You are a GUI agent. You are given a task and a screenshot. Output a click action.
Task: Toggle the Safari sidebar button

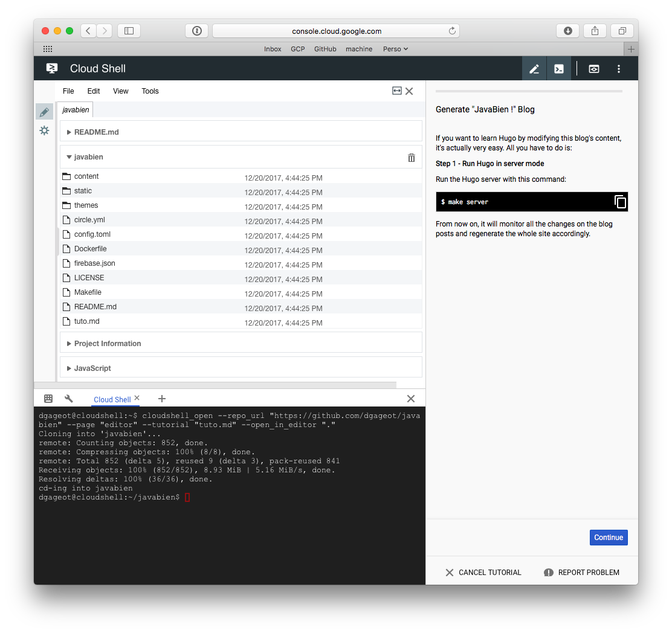(129, 31)
